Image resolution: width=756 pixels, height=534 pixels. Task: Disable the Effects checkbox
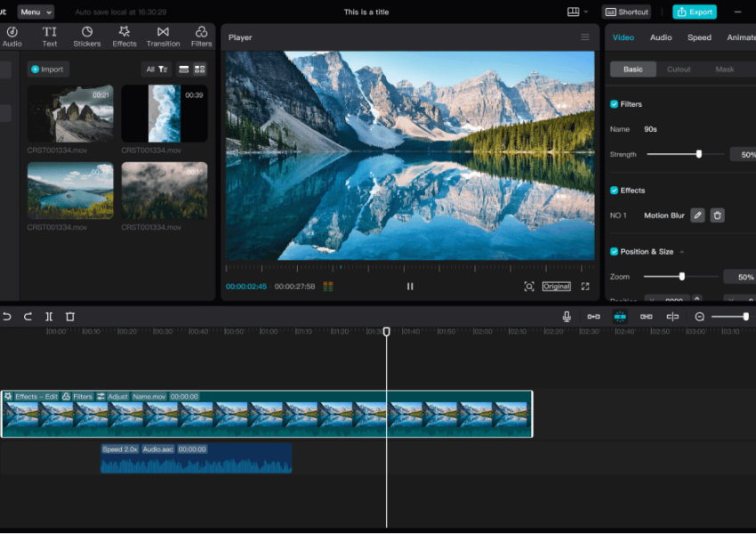coord(615,190)
